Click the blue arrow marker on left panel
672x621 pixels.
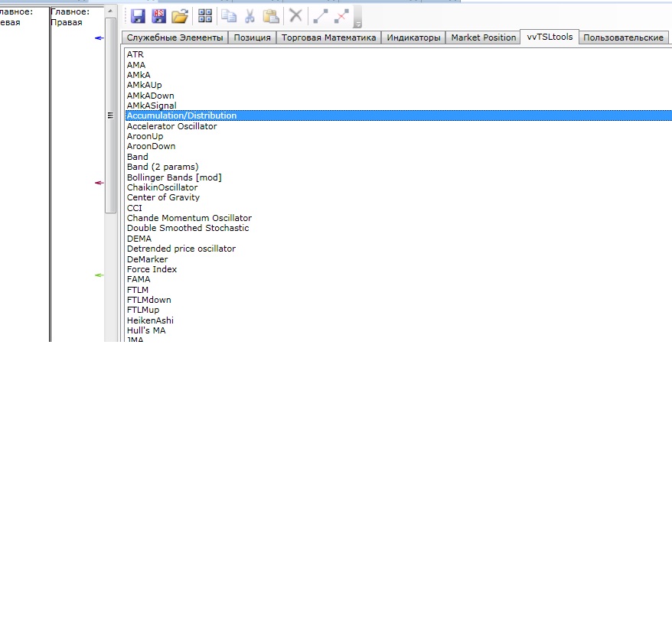tap(98, 37)
